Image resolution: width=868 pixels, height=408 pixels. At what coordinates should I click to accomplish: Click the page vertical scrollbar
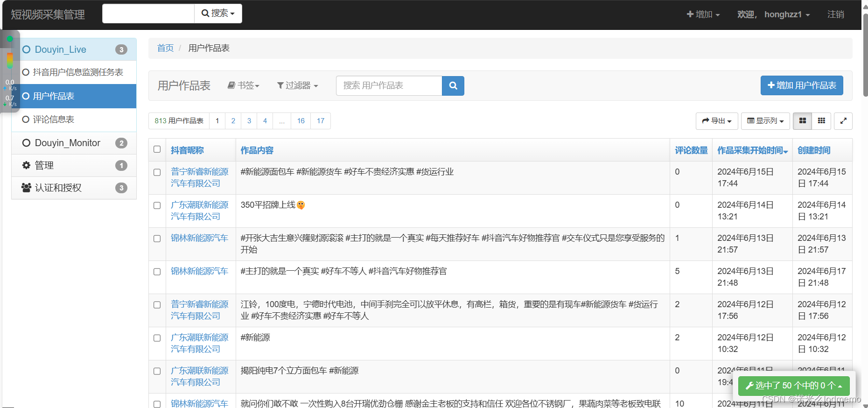(865, 56)
